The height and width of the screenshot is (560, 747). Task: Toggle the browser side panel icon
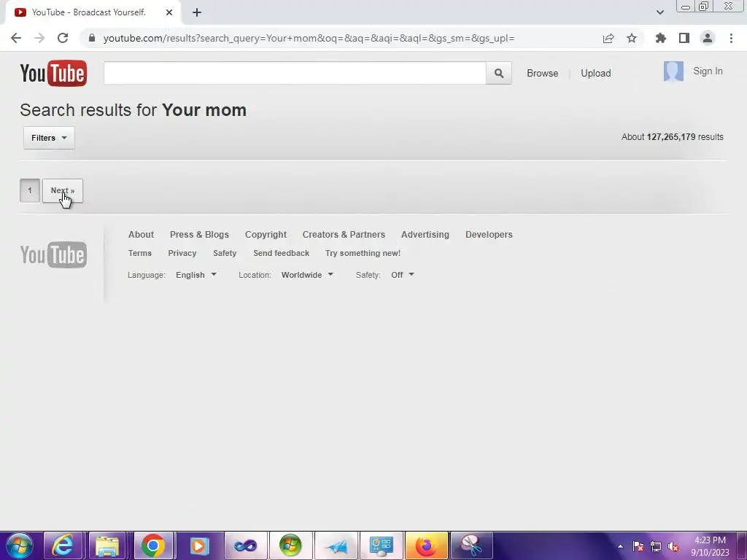coord(684,38)
